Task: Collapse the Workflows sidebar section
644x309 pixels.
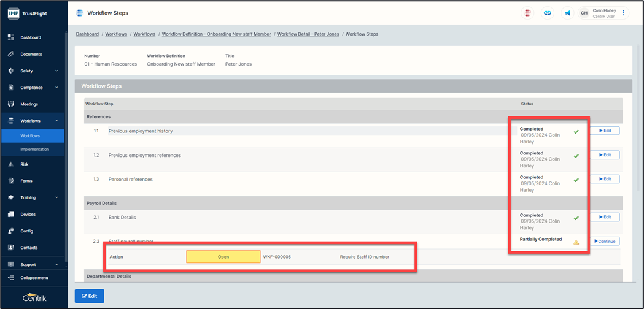Action: [56, 121]
